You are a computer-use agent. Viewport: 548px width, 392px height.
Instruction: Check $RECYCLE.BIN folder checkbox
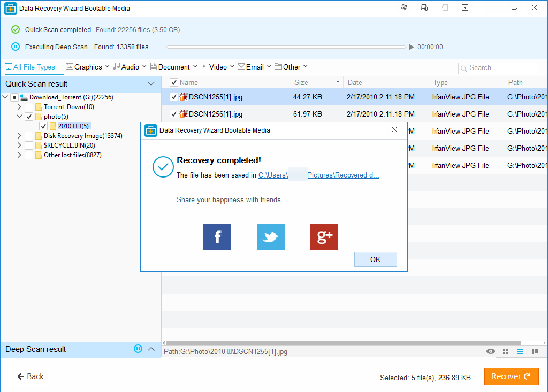click(29, 145)
